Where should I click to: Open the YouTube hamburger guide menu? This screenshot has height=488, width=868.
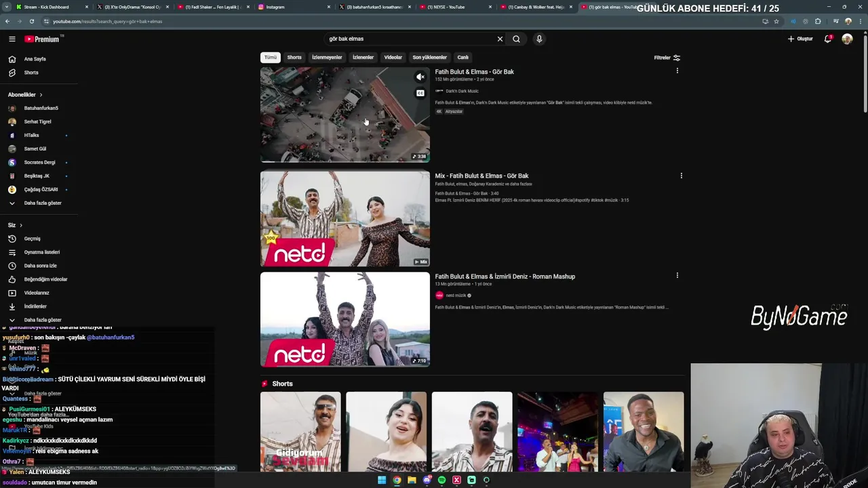(12, 39)
